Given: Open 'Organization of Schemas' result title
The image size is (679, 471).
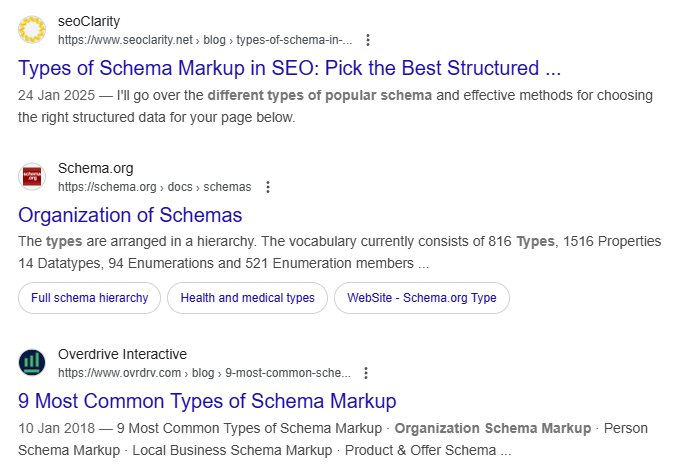Looking at the screenshot, I should pyautogui.click(x=130, y=215).
